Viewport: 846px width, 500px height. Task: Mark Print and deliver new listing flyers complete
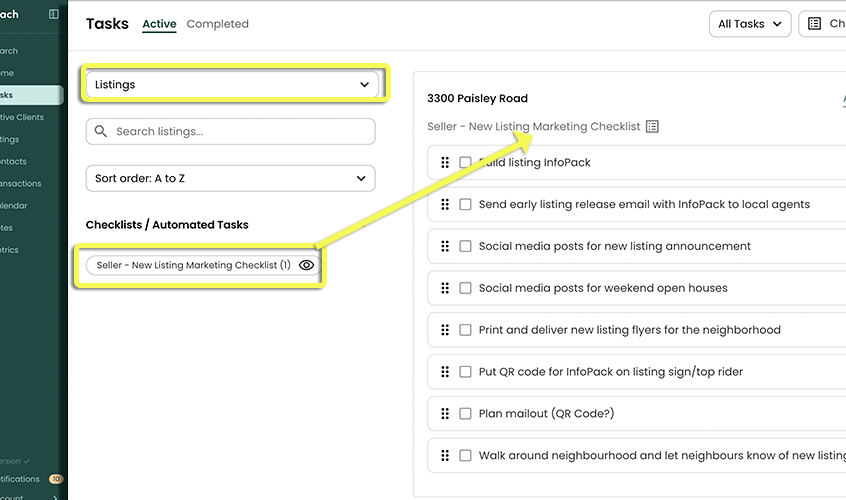465,330
